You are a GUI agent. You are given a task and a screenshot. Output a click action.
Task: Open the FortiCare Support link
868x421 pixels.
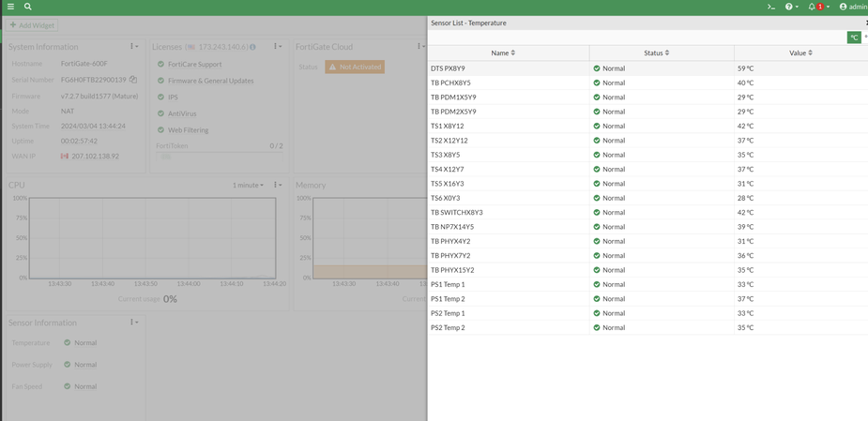[194, 65]
